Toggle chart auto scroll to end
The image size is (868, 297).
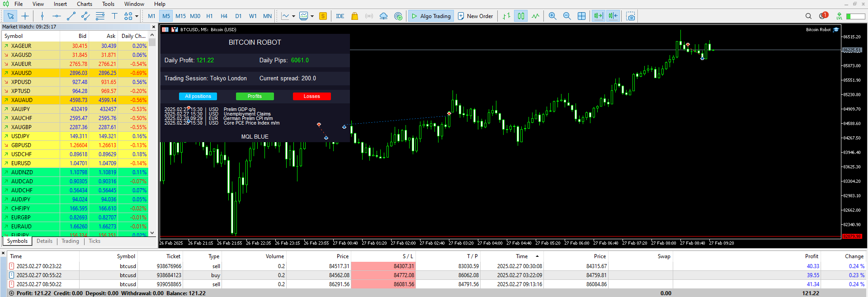pos(598,16)
